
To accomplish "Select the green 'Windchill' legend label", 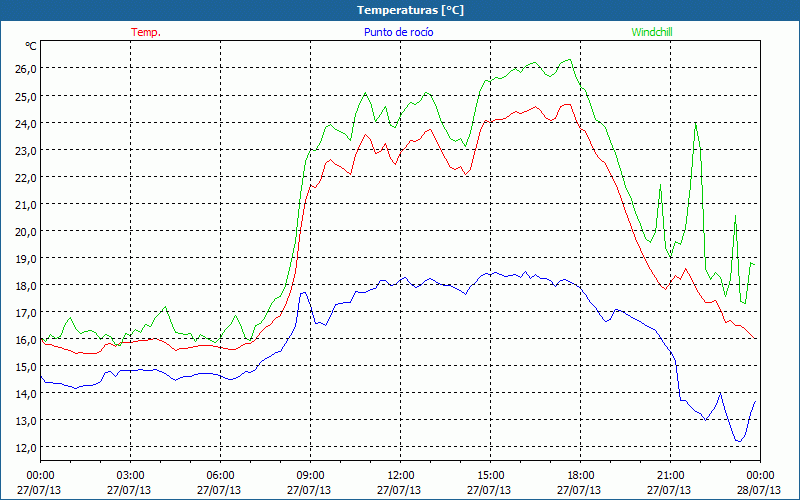I will tap(652, 32).
